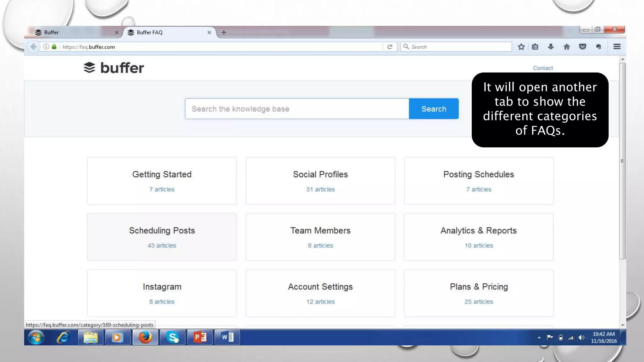The width and height of the screenshot is (644, 362).
Task: Open Windows Explorer folder in taskbar
Action: coord(91,337)
